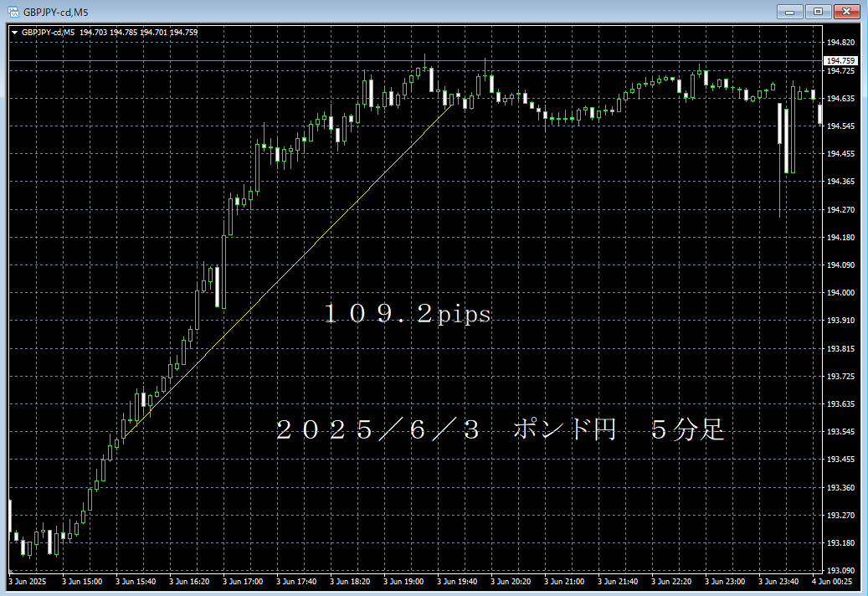
Task: Click the '3 Jun 19:40' time label
Action: pos(457,582)
